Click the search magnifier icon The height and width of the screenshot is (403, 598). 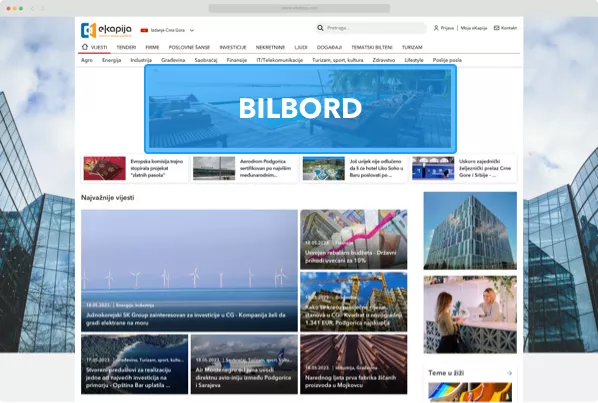point(320,28)
